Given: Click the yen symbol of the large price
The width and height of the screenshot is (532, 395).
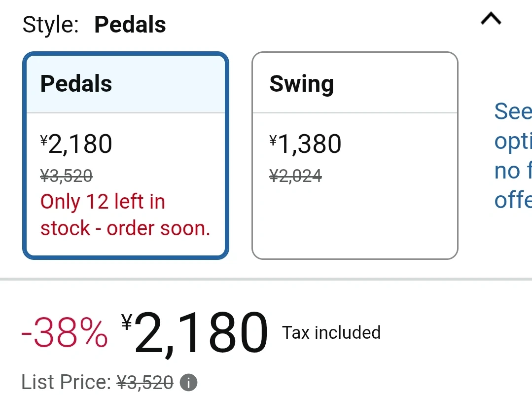Looking at the screenshot, I should point(127,323).
